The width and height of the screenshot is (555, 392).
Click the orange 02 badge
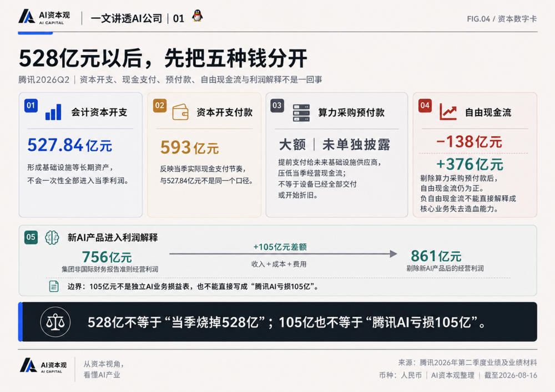pos(160,105)
